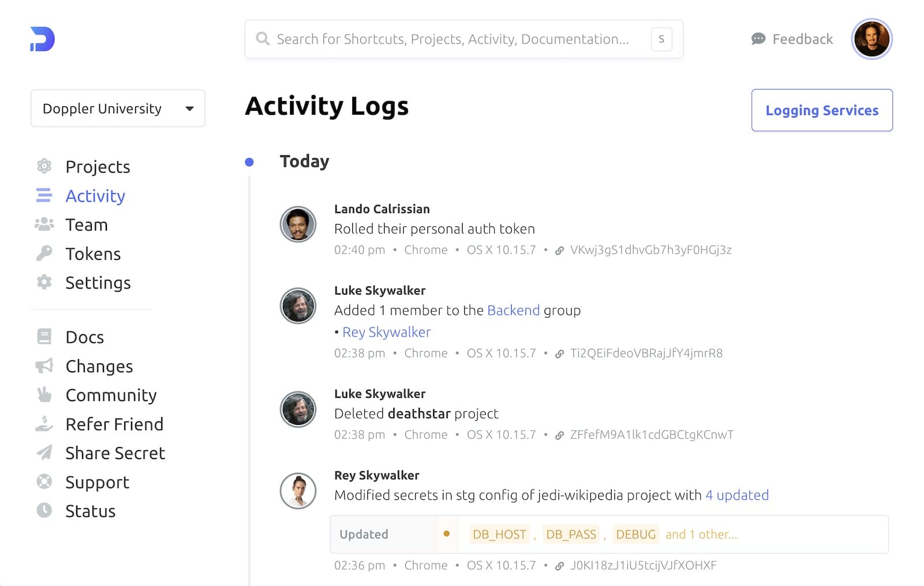Click log ID J0KI18zJ1iU5tcijVJfXOHXF

pyautogui.click(x=643, y=566)
